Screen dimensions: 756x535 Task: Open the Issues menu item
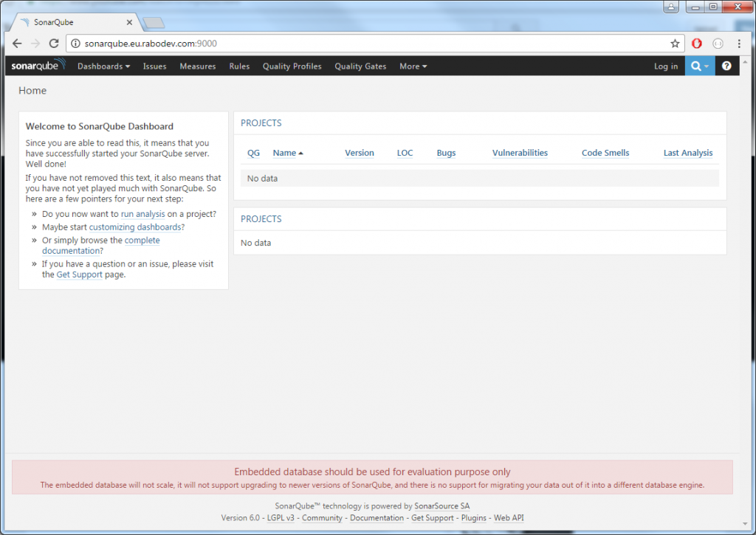[154, 66]
